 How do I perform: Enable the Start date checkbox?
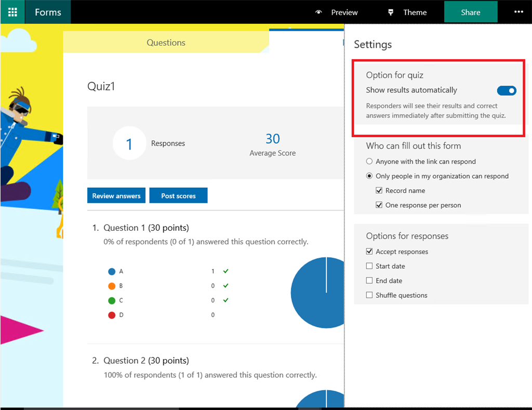pyautogui.click(x=369, y=266)
